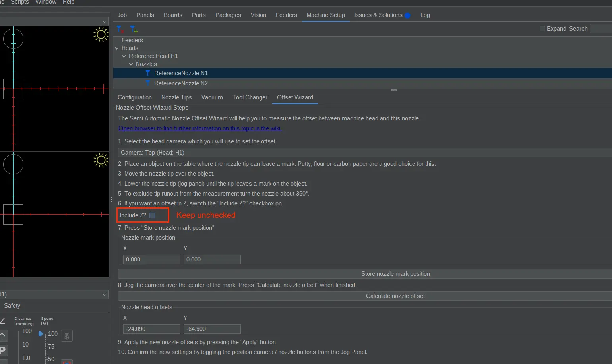The height and width of the screenshot is (364, 612).
Task: Click the light icon in upper camera view
Action: click(101, 35)
